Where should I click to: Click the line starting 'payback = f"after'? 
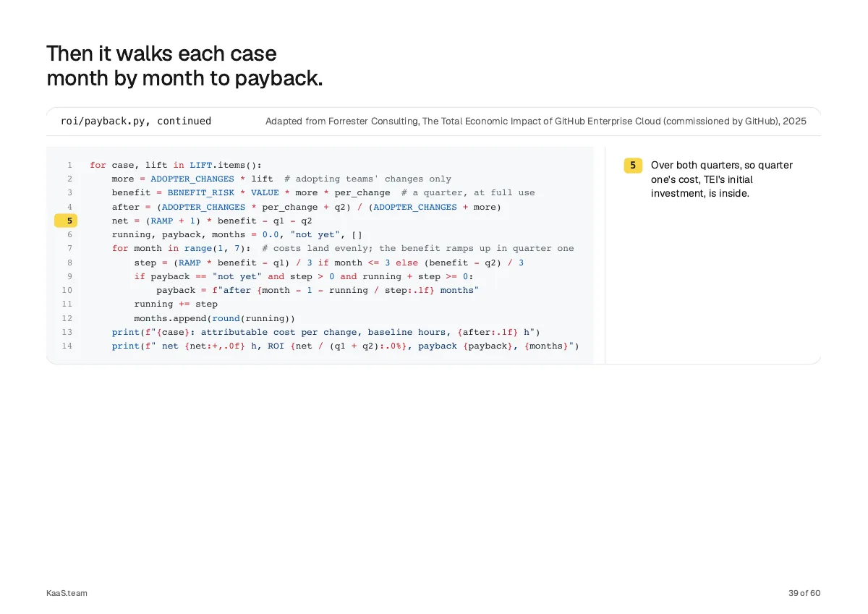click(x=318, y=290)
